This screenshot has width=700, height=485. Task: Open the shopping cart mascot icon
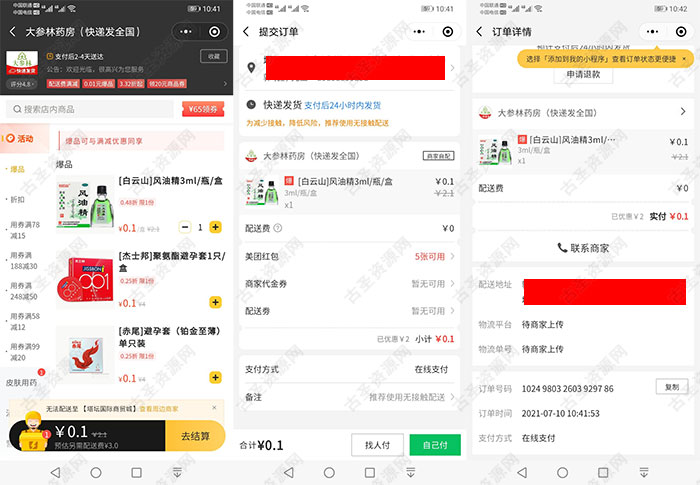tap(34, 432)
